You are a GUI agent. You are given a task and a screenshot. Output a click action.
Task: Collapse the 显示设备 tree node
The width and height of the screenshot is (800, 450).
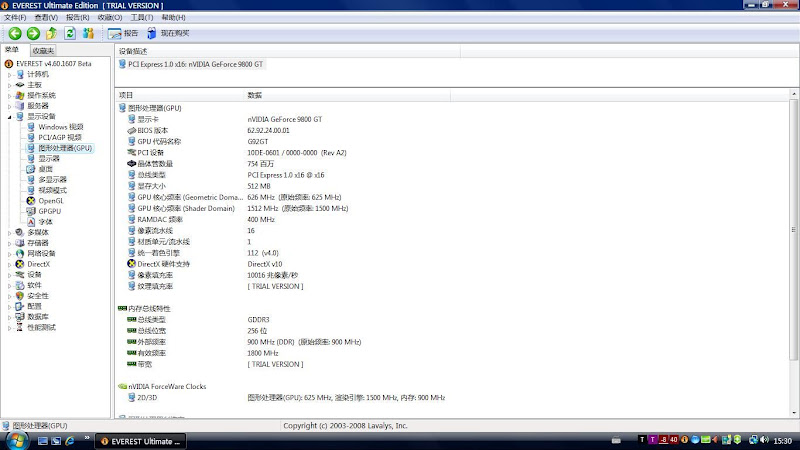[9, 117]
